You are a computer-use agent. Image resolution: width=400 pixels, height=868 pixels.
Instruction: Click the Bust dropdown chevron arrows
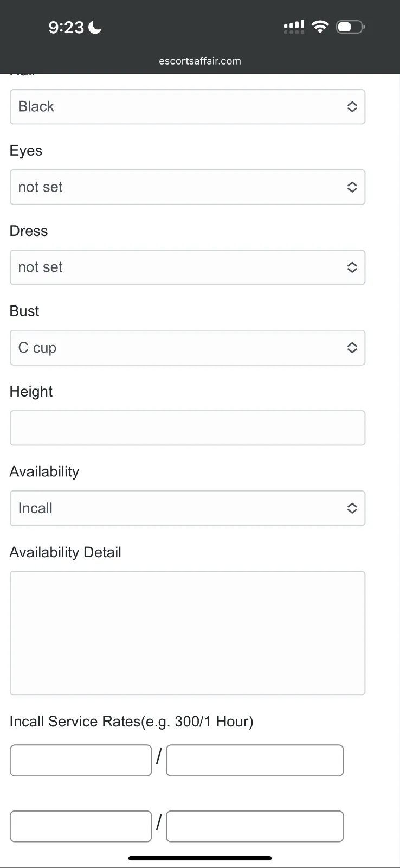tap(352, 348)
